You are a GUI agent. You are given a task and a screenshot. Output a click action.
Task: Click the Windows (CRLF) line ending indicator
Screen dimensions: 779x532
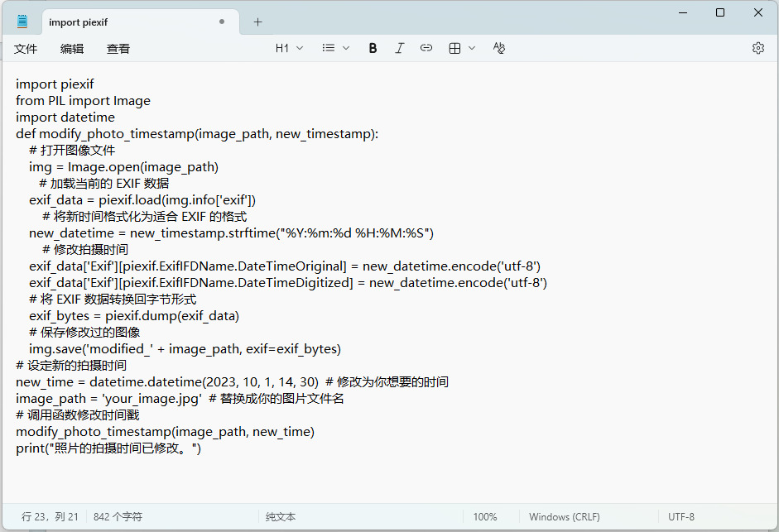(x=565, y=516)
